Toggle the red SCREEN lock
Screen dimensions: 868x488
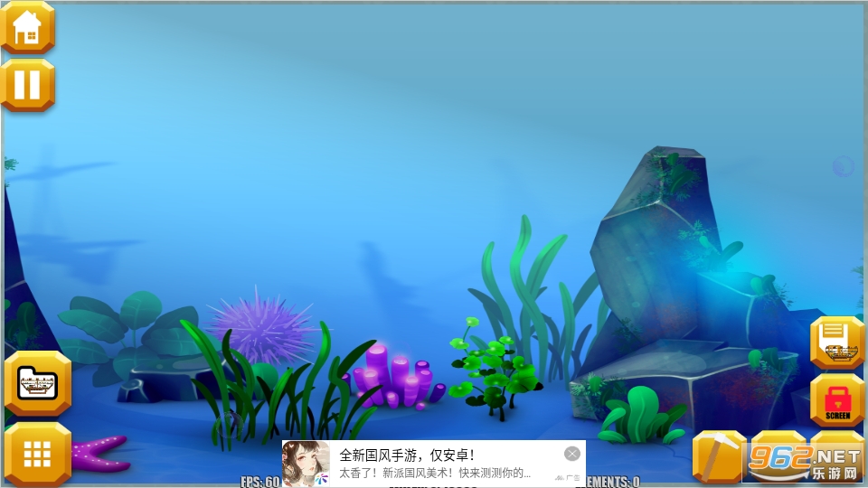pos(837,401)
